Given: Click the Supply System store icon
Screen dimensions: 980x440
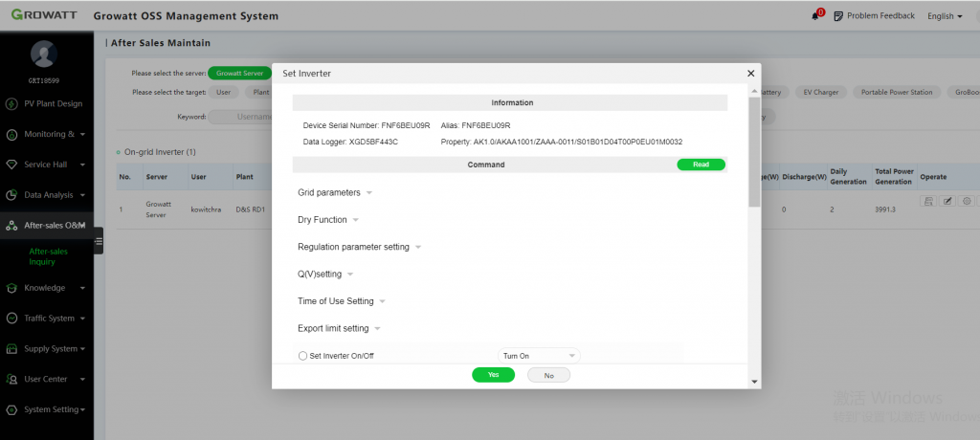Looking at the screenshot, I should click(x=11, y=349).
